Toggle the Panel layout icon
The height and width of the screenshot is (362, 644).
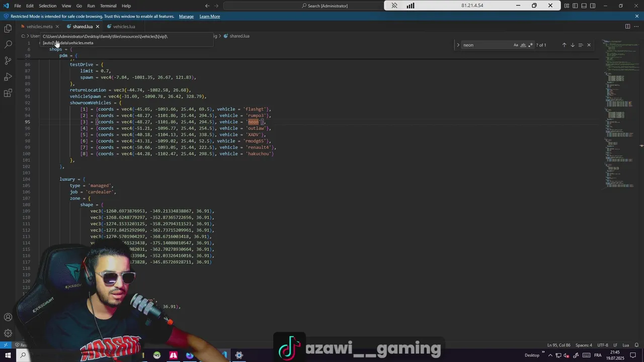(584, 6)
